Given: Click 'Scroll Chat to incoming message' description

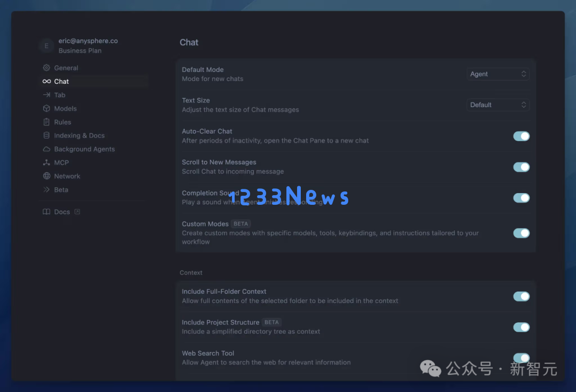Looking at the screenshot, I should click(233, 171).
